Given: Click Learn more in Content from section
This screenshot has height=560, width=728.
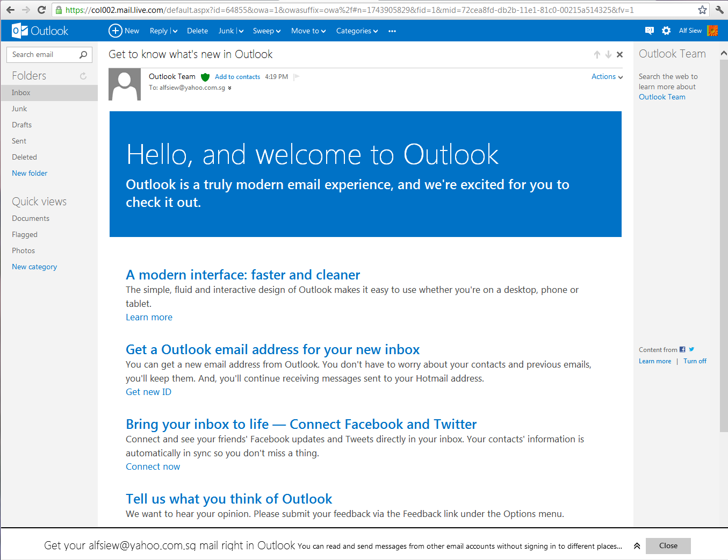Looking at the screenshot, I should pyautogui.click(x=655, y=361).
